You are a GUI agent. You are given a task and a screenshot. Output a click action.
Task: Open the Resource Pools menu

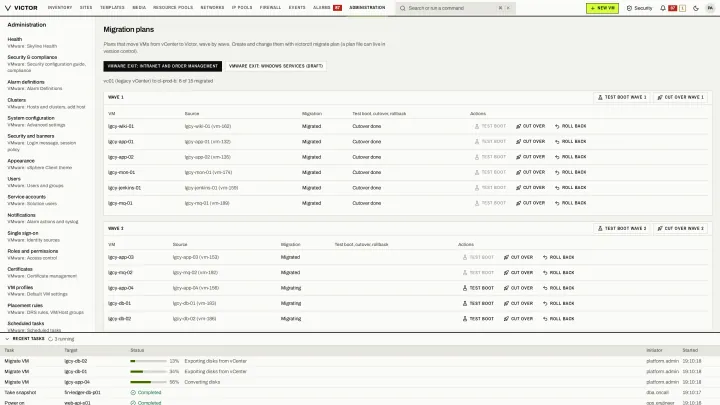(173, 8)
